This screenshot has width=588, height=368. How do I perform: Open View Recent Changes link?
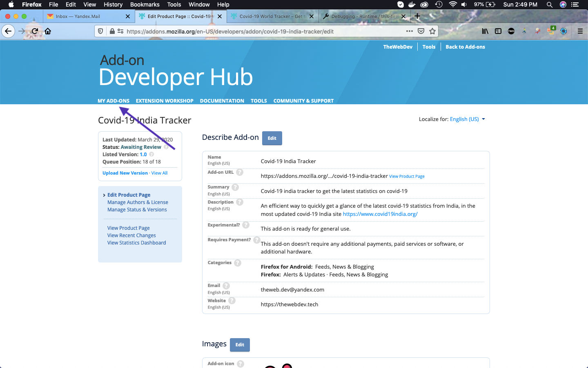(131, 236)
